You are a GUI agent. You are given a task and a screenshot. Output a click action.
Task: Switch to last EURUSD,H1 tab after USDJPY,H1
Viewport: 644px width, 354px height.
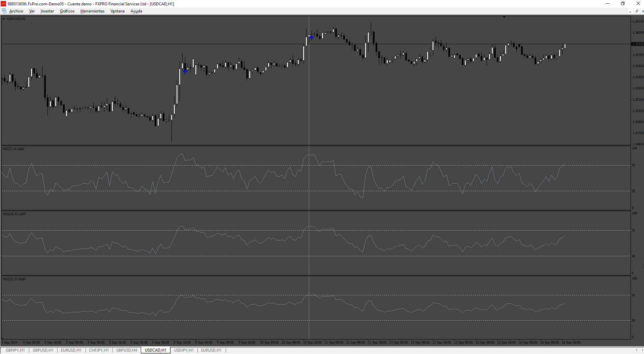point(211,350)
